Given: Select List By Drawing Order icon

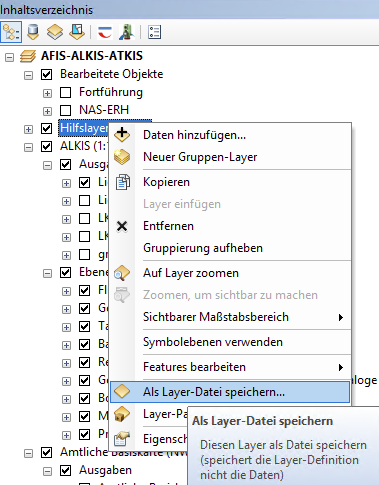Looking at the screenshot, I should [11, 32].
